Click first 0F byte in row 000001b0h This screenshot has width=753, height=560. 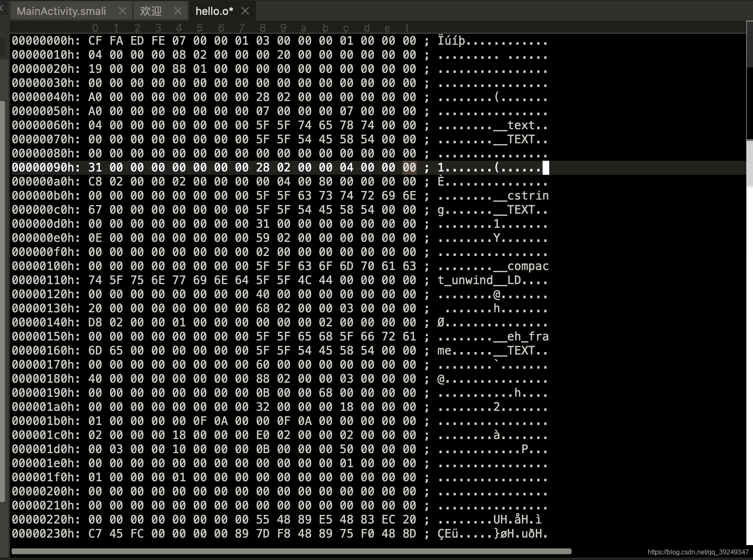200,421
